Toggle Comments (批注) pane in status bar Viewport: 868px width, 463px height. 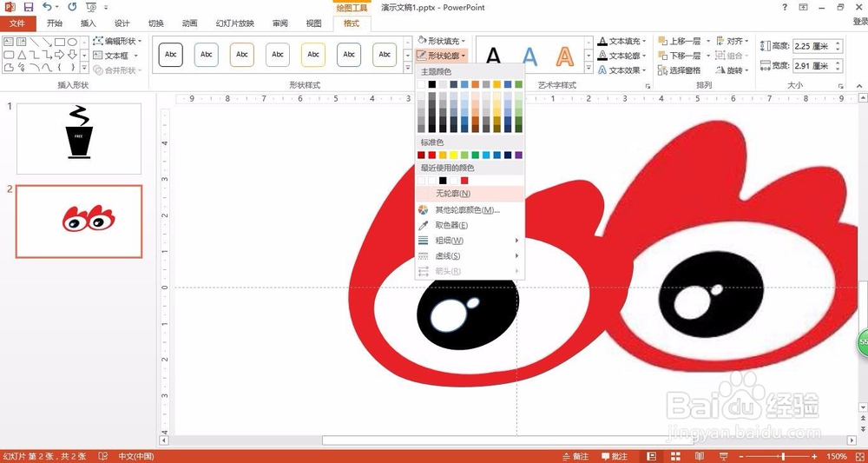tap(614, 456)
